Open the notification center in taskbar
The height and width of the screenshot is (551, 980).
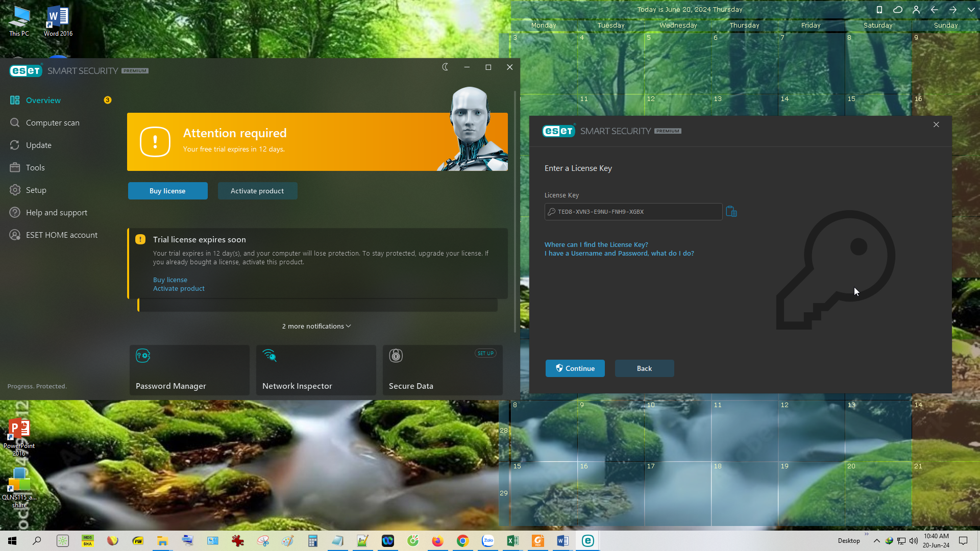click(963, 541)
